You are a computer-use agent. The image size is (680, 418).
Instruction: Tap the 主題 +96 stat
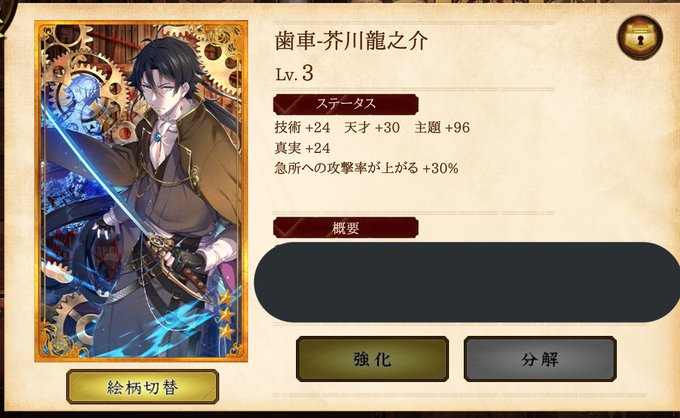[x=442, y=127]
